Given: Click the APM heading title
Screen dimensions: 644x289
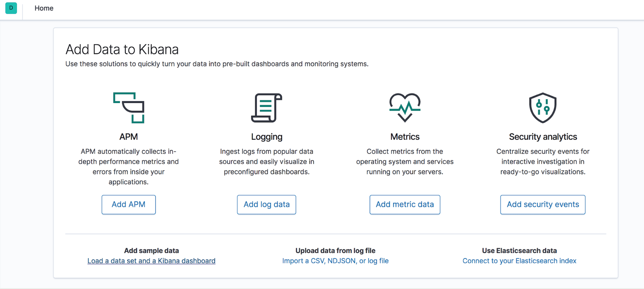Looking at the screenshot, I should click(128, 137).
